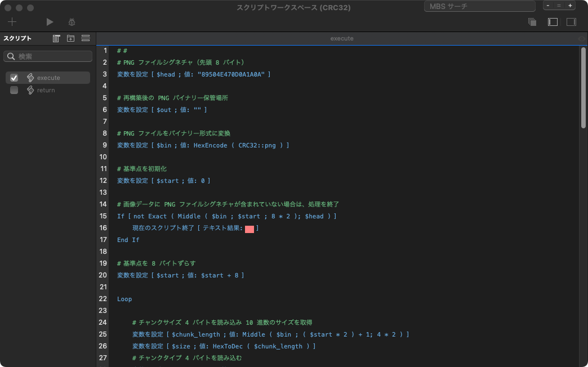Select the 基準点を 8 バイトずらす comment
Screen dimensions: 588x367
156,263
